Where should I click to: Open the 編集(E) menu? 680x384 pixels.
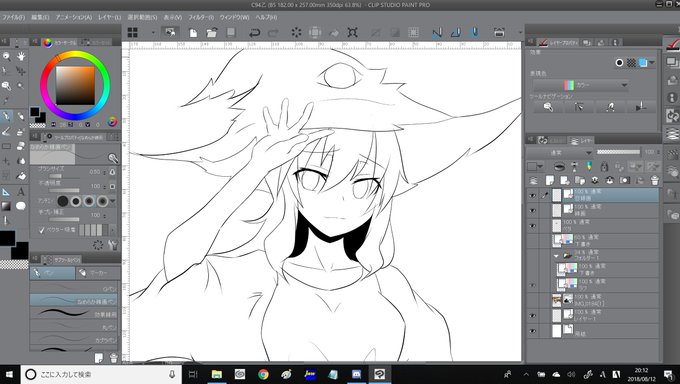[x=40, y=17]
